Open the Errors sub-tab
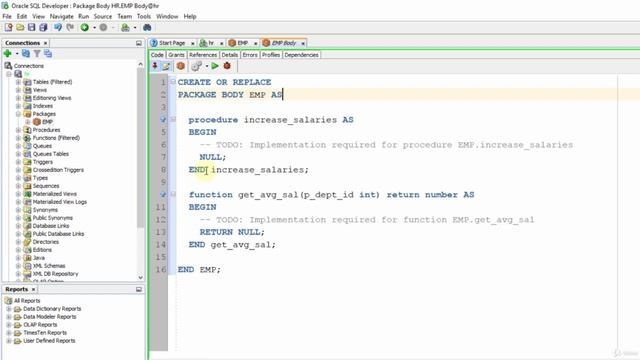640x360 pixels. point(250,55)
